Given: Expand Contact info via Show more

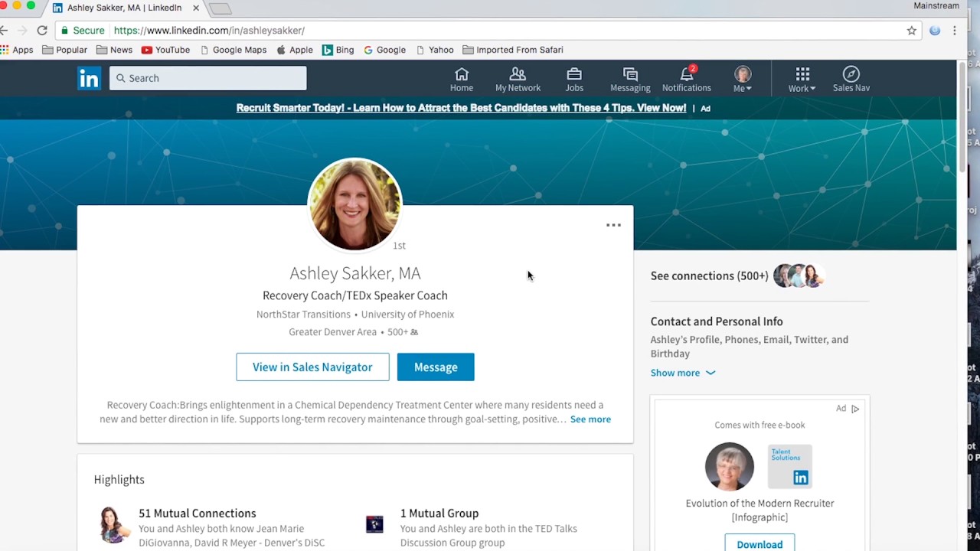Looking at the screenshot, I should click(683, 373).
